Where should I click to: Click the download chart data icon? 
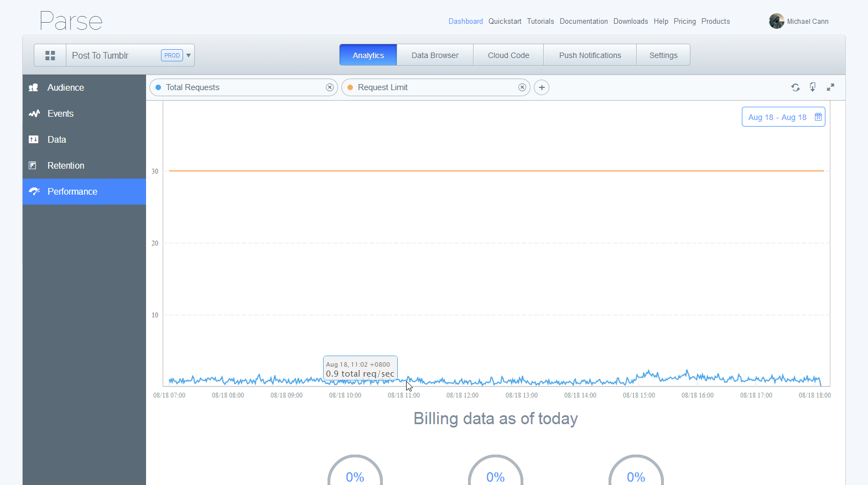click(x=813, y=87)
